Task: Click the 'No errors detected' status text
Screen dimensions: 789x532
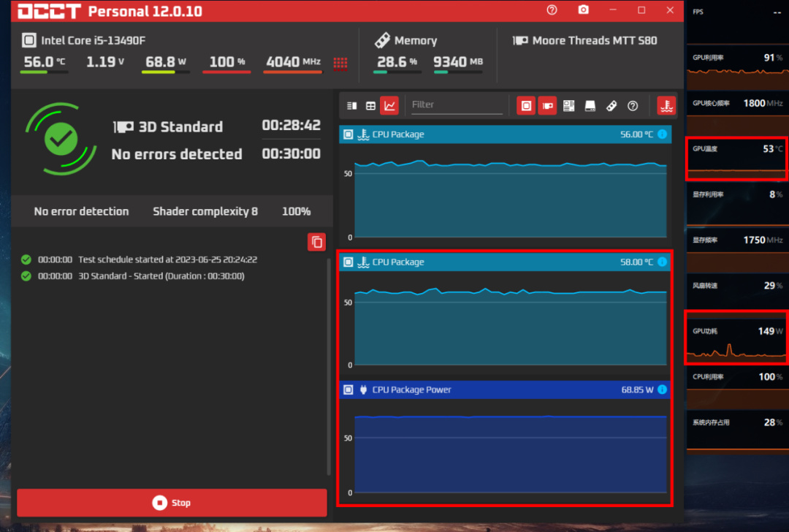Action: (177, 154)
